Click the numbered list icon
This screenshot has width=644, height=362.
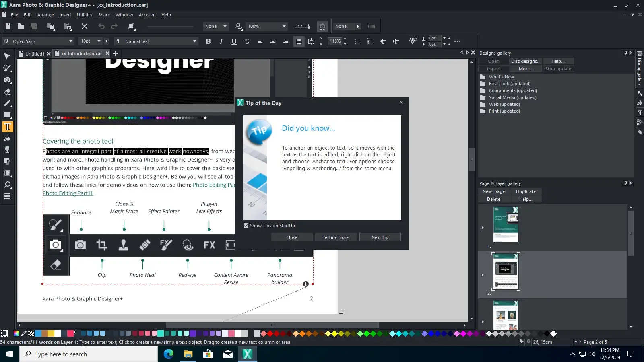pyautogui.click(x=370, y=41)
